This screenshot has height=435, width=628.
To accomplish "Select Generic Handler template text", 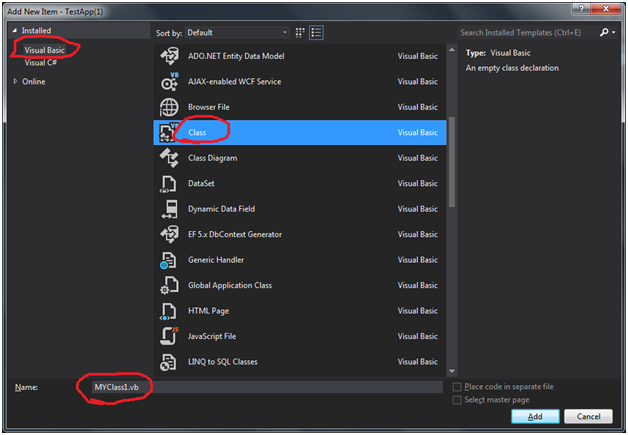I will tap(216, 260).
